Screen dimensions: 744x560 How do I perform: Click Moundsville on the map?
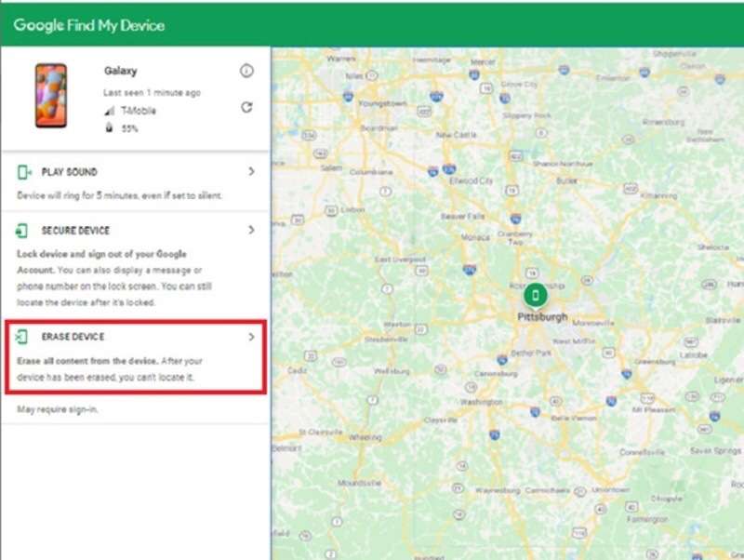(359, 483)
